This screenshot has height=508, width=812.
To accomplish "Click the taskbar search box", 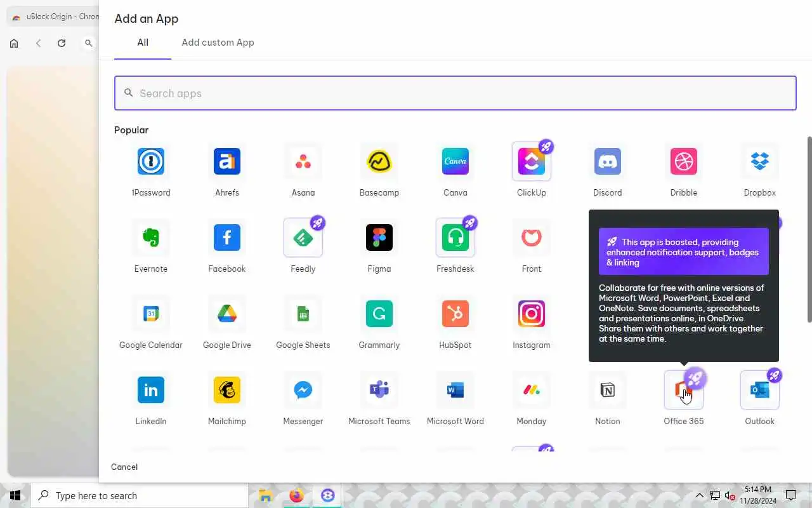I will click(140, 495).
